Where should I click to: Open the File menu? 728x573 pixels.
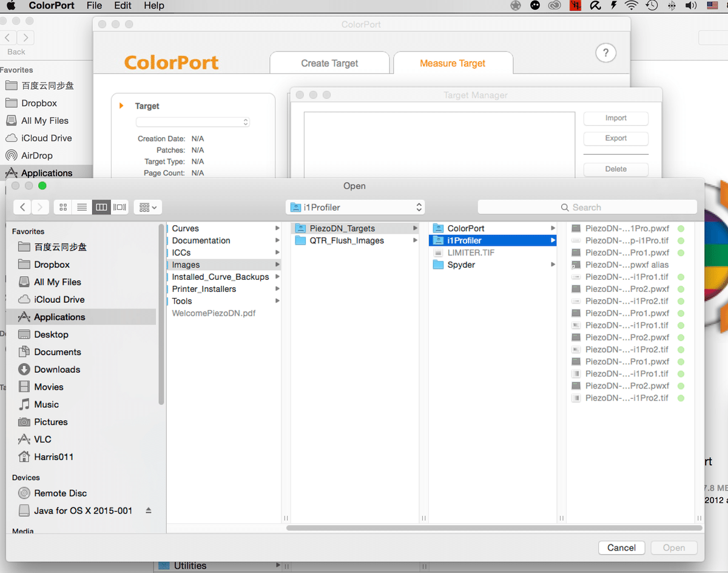pos(94,5)
